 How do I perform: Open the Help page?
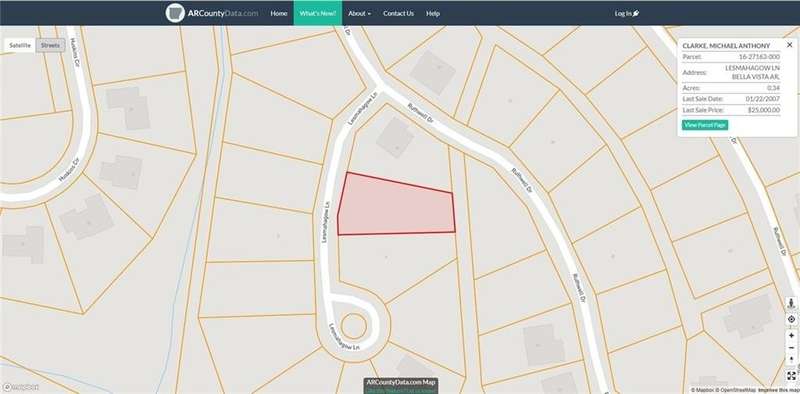click(x=433, y=13)
